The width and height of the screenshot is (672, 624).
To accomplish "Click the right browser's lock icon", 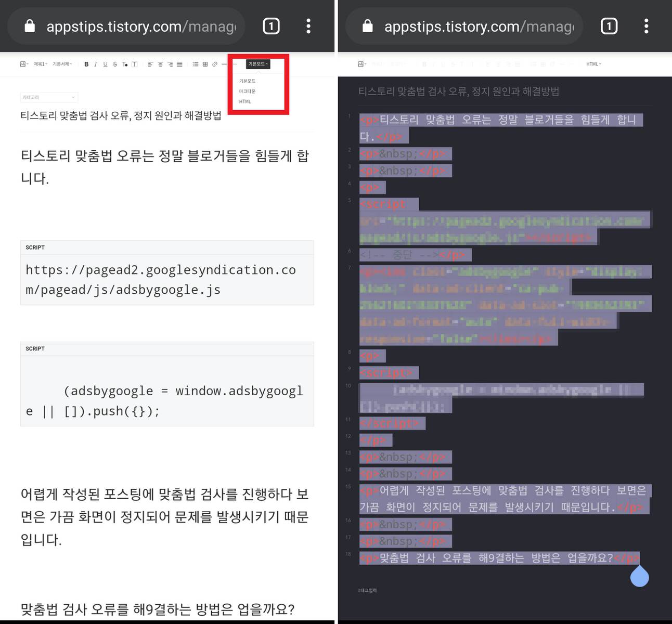I will click(368, 26).
